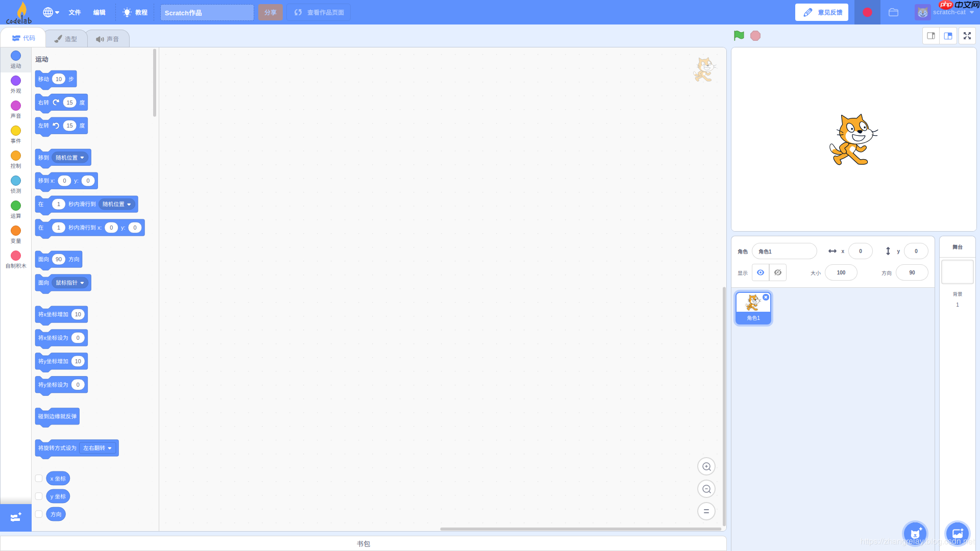This screenshot has height=551, width=980.
Task: Zoom in on the code workspace
Action: click(x=706, y=467)
